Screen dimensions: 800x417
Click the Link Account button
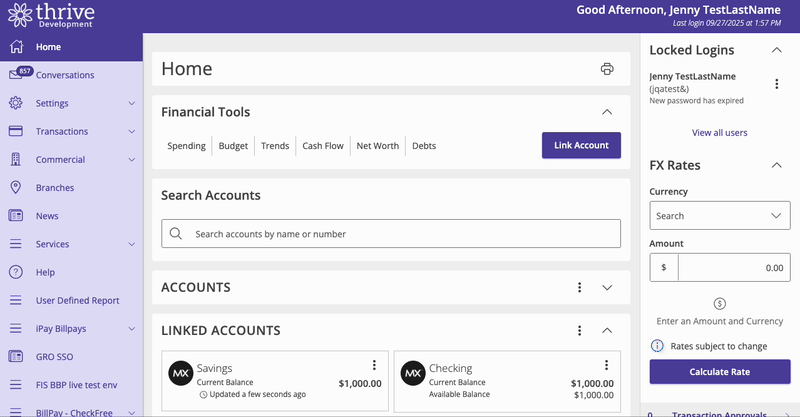(x=581, y=145)
